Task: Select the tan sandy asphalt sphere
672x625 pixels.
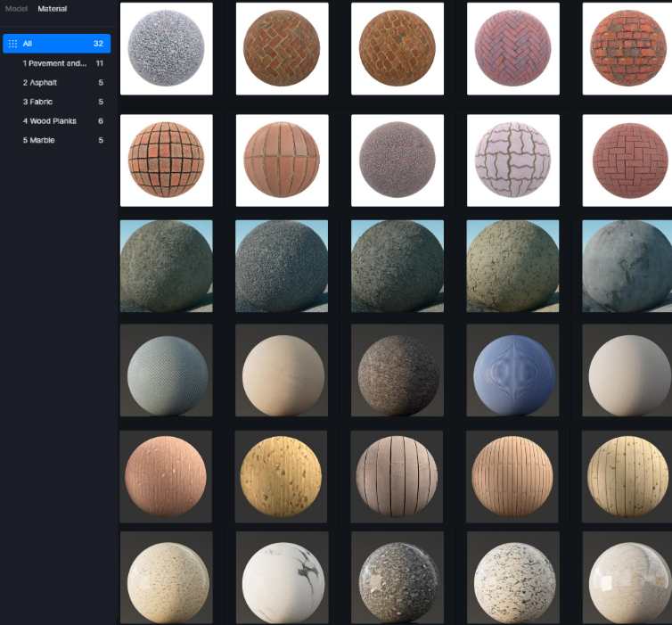Action: coord(512,267)
